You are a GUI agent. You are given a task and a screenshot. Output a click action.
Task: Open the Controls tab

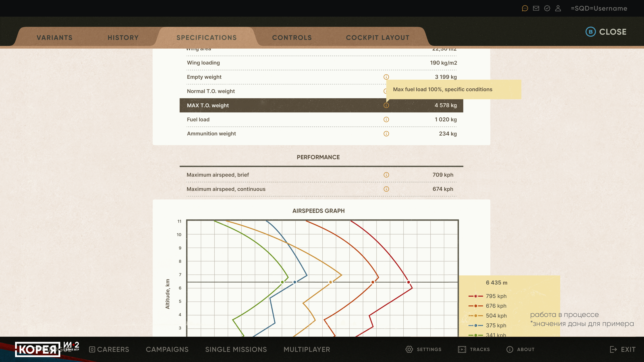click(292, 38)
